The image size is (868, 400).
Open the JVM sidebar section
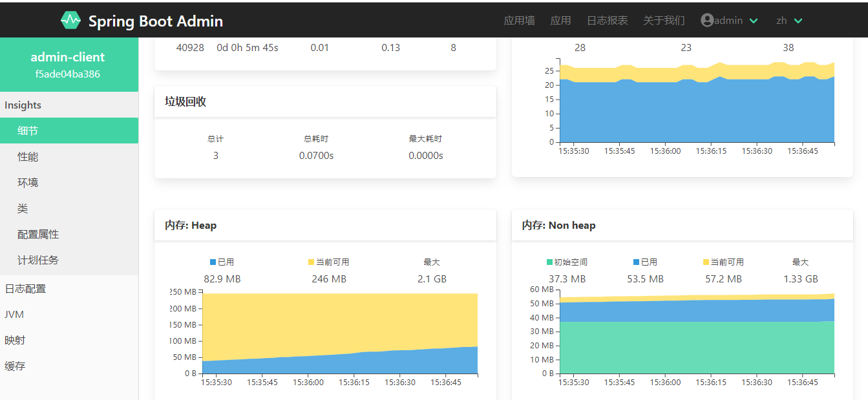[x=14, y=315]
